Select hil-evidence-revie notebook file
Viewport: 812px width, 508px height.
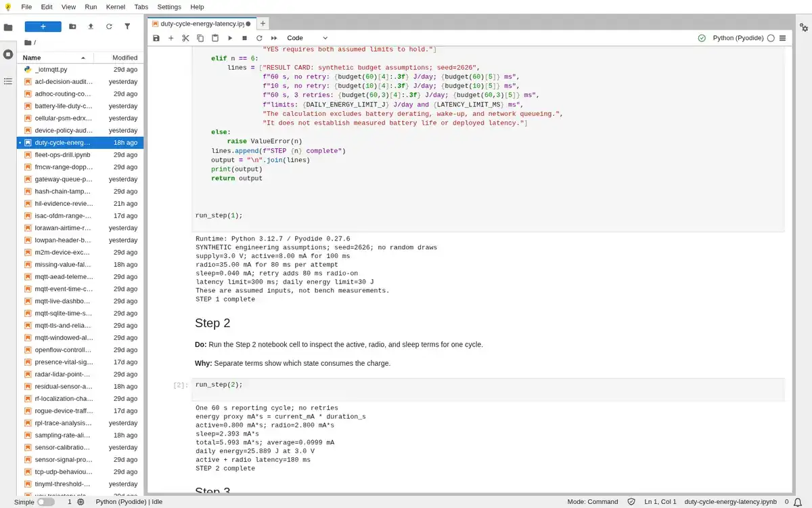coord(79,204)
